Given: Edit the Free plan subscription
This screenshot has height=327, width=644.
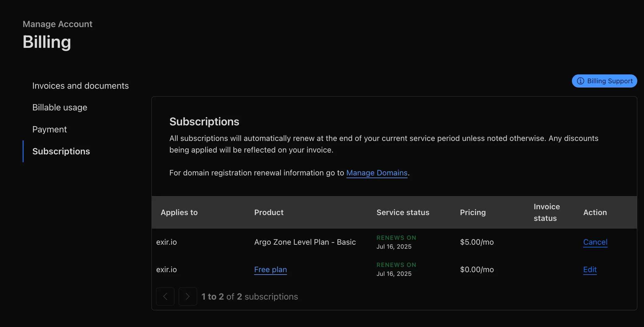Looking at the screenshot, I should click(x=590, y=270).
